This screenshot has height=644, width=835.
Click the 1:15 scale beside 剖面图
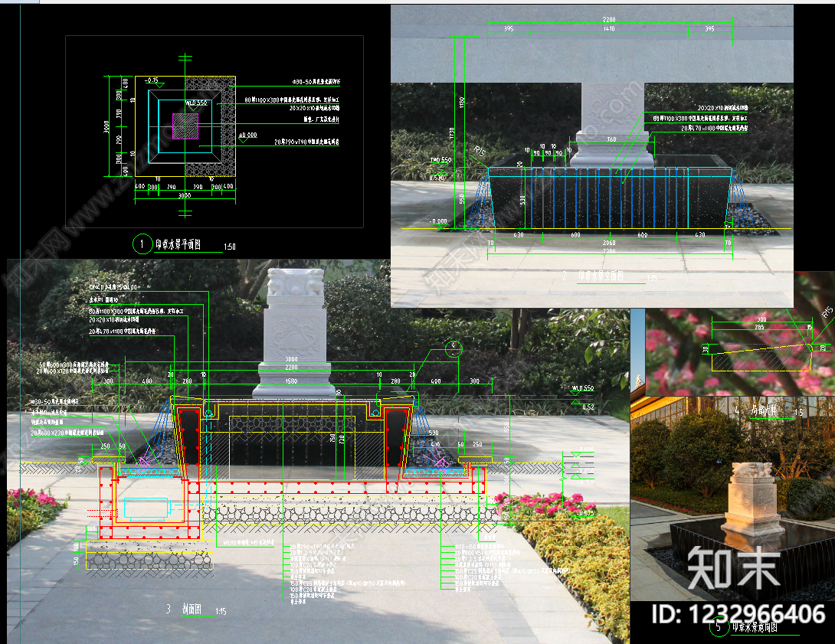[221, 612]
